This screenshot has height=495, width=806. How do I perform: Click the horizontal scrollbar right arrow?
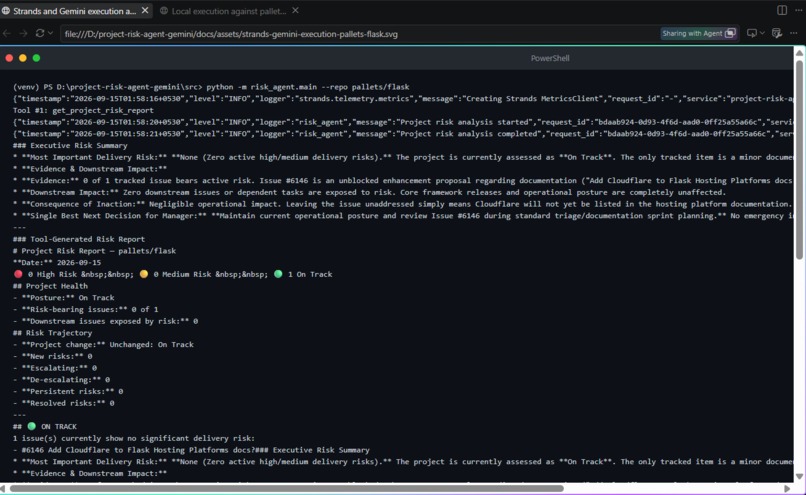(787, 488)
